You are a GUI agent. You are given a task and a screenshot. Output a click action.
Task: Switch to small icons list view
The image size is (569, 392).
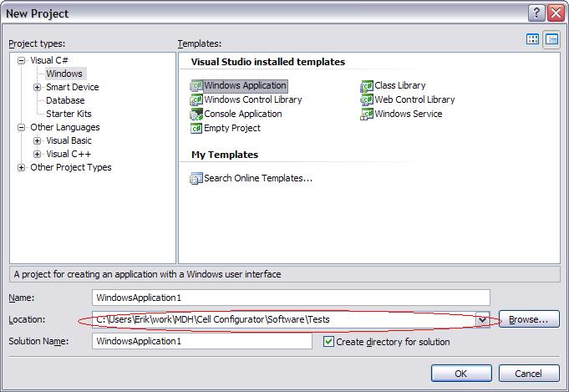[551, 39]
